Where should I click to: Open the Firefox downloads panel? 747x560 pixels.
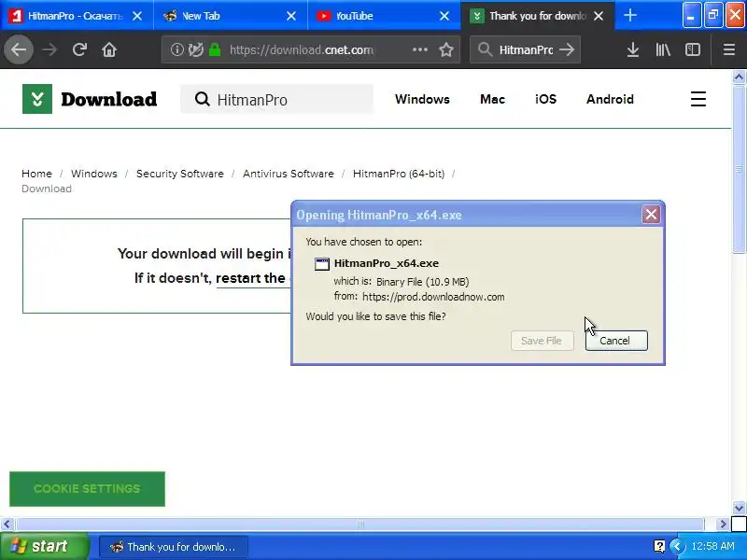[633, 49]
